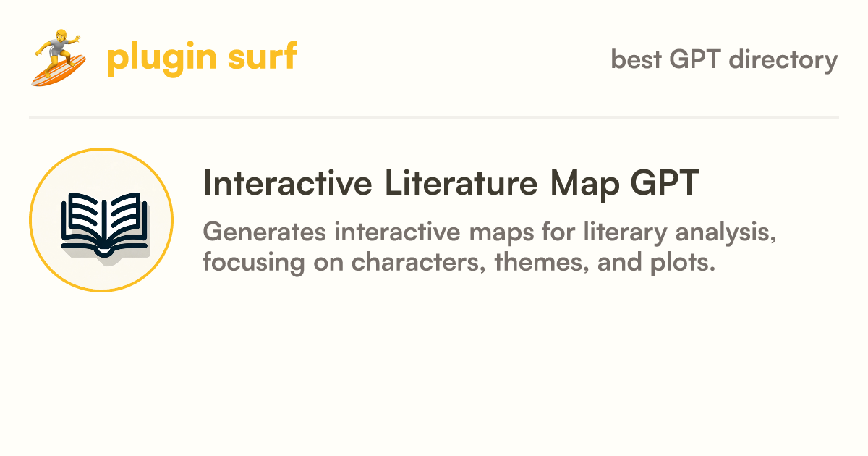
Task: Select the yellow circular ring around book
Action: pyautogui.click(x=101, y=220)
